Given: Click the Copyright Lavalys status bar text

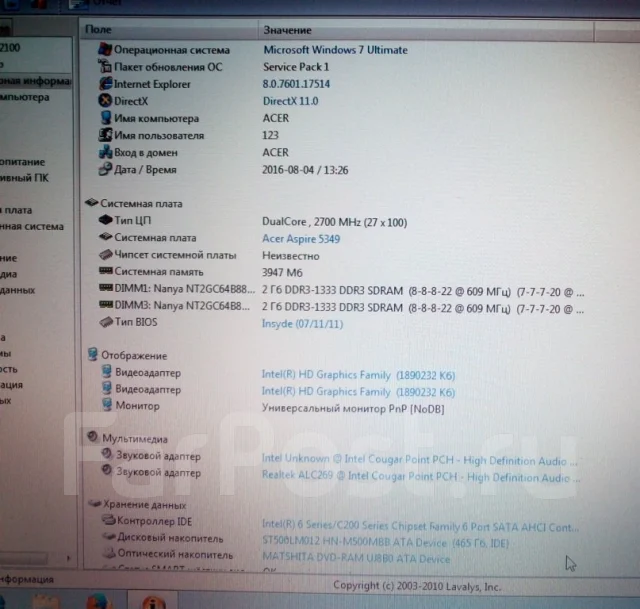Looking at the screenshot, I should tap(417, 586).
